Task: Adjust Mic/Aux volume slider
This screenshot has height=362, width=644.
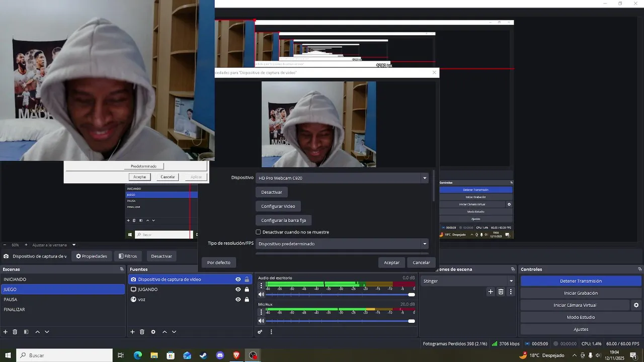Action: [x=340, y=321]
